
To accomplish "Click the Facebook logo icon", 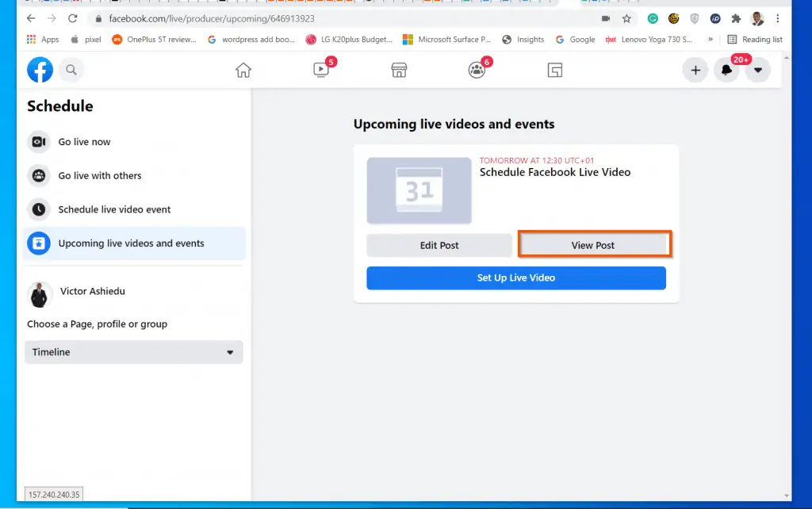I will [40, 70].
